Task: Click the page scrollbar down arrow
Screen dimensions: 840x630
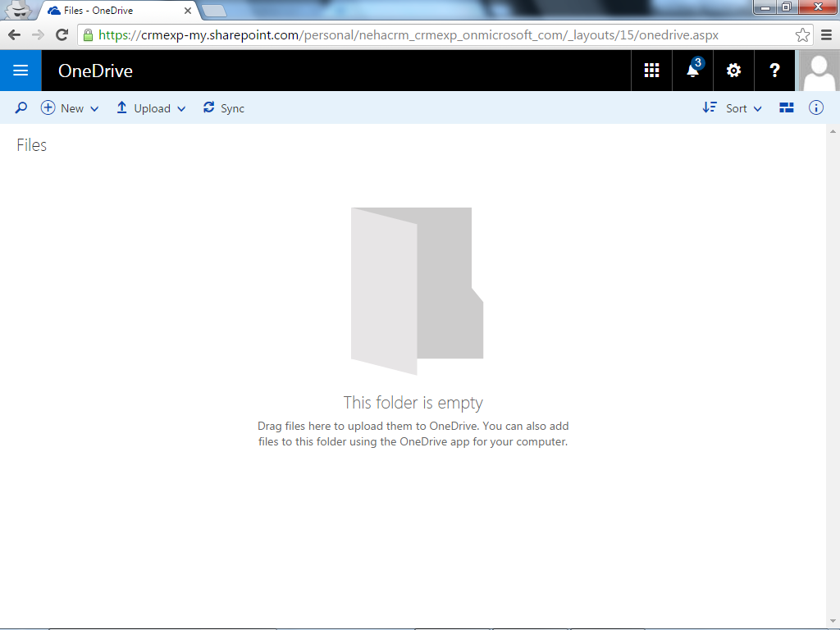Action: (833, 622)
